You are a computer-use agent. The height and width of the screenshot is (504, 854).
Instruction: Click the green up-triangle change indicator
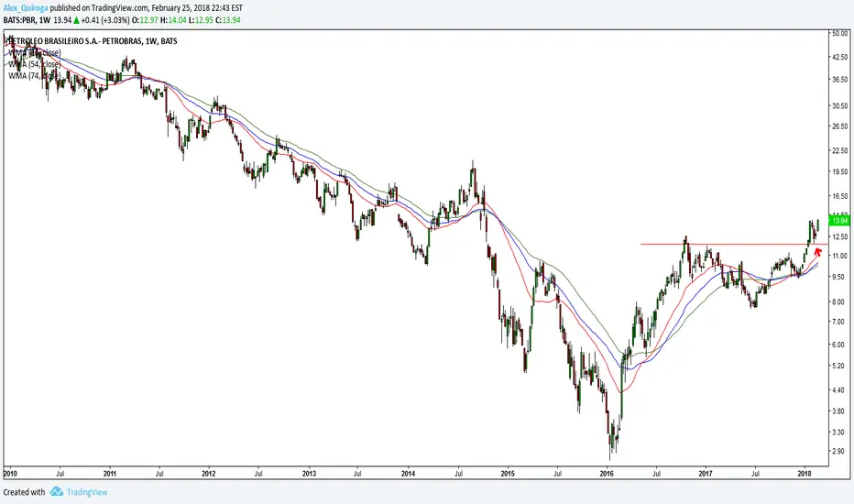[x=77, y=20]
